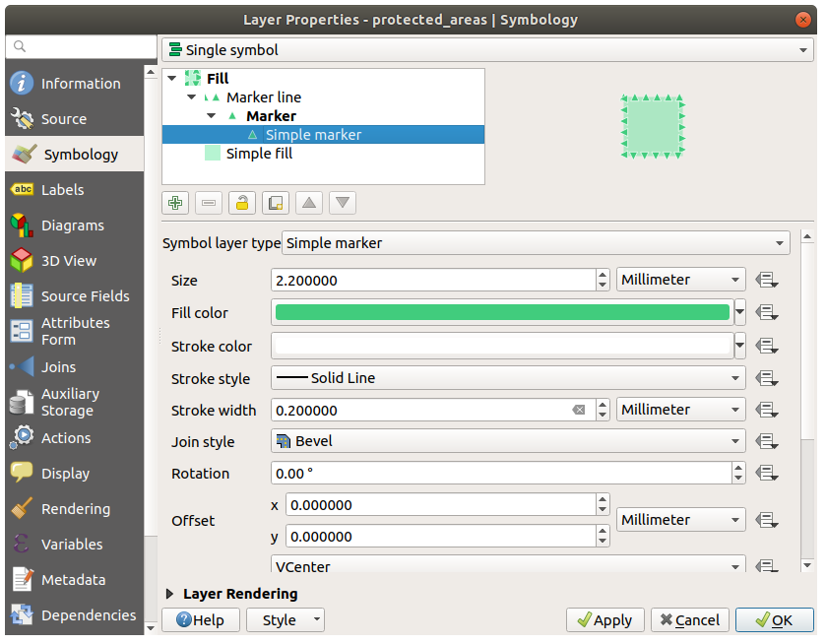The image size is (826, 644).
Task: Click the duplicate symbol layer icon
Action: pyautogui.click(x=276, y=203)
